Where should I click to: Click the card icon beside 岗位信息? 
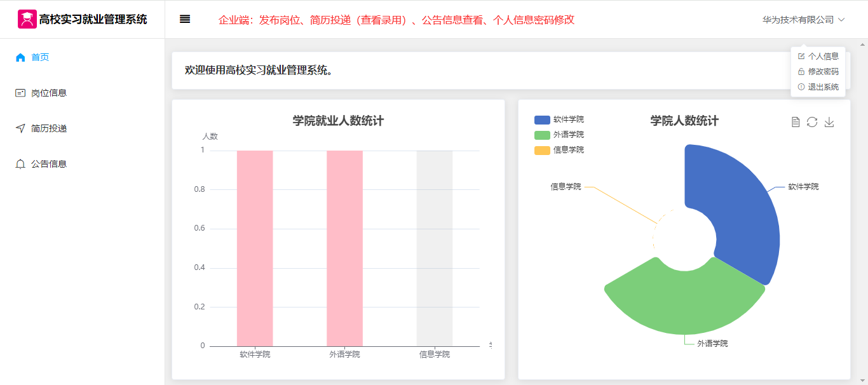(x=20, y=93)
